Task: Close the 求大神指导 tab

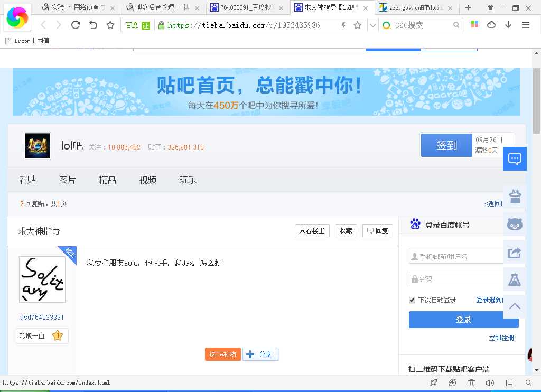Action: click(x=366, y=8)
